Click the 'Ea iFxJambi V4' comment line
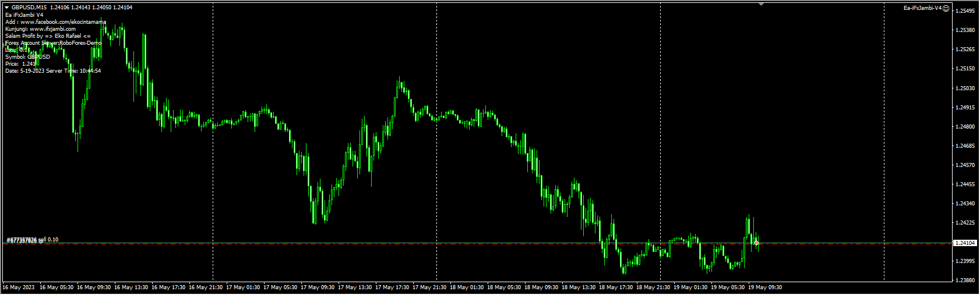This screenshot has height=295, width=980. coord(24,15)
